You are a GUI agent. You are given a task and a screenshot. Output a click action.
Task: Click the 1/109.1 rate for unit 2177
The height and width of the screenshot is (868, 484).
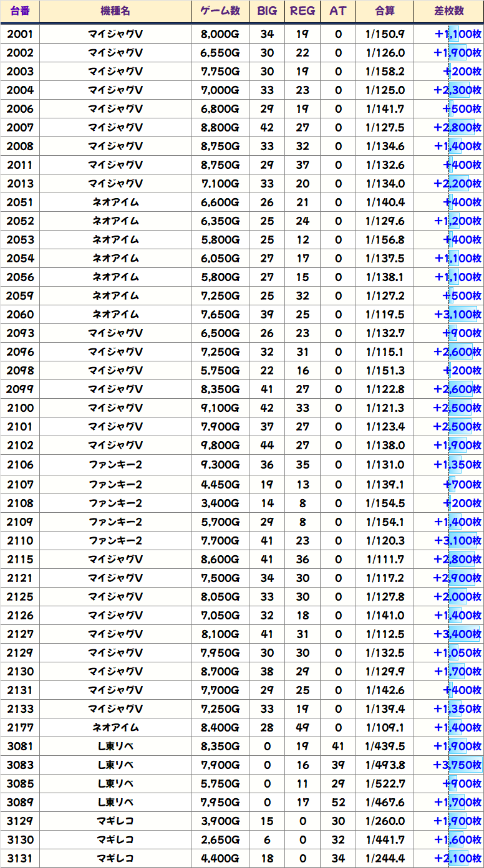[x=385, y=727]
